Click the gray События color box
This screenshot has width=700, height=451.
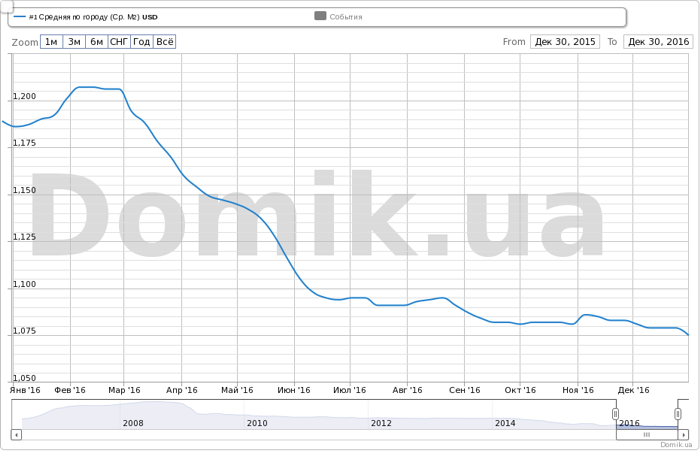[x=321, y=16]
